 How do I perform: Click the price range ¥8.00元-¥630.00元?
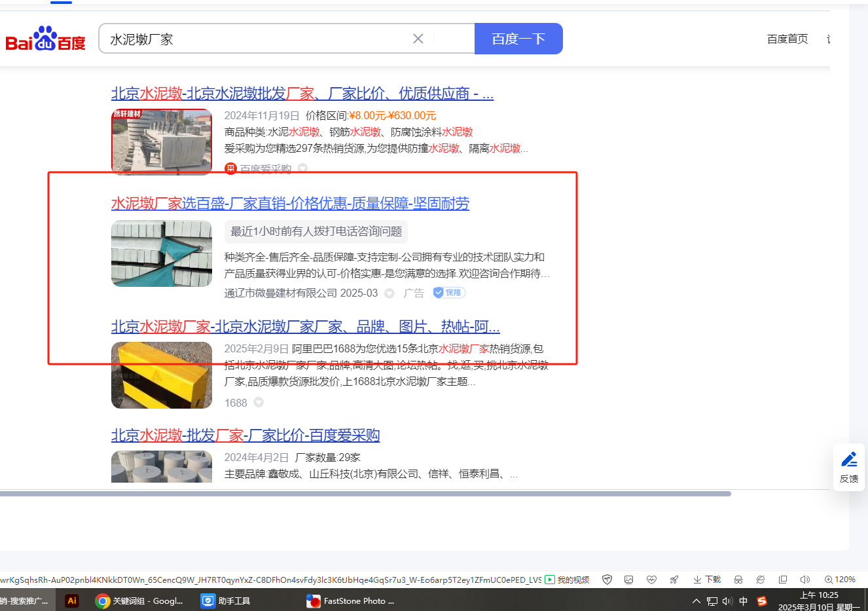[393, 115]
